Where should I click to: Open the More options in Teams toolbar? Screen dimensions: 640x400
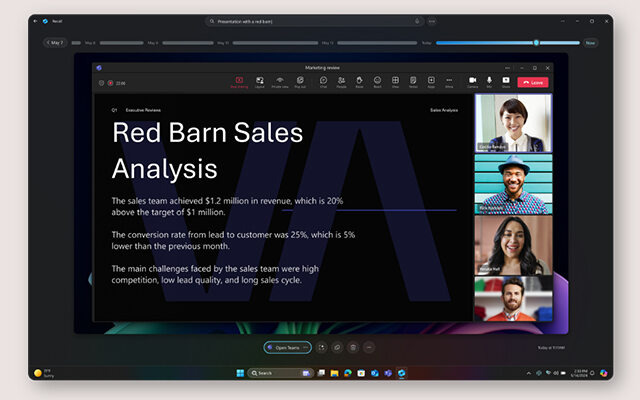pyautogui.click(x=449, y=81)
